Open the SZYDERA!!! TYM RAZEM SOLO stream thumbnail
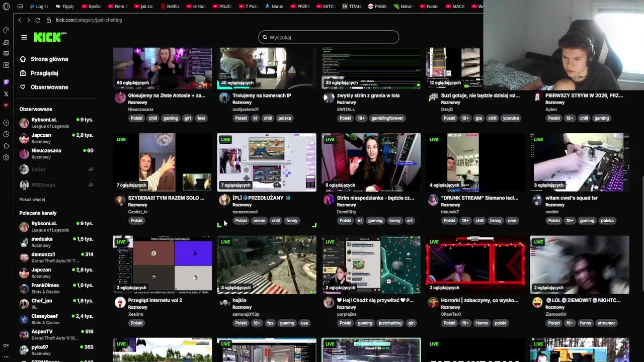The image size is (644, 362). pyautogui.click(x=162, y=162)
